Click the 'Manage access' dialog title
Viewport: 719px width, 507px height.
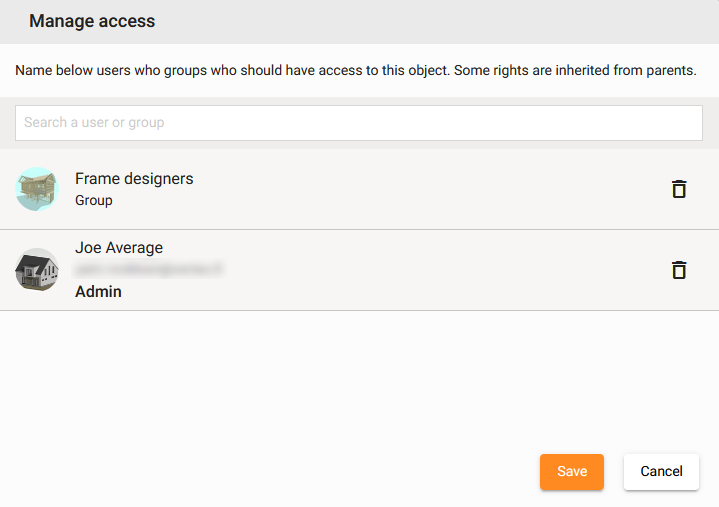point(92,21)
